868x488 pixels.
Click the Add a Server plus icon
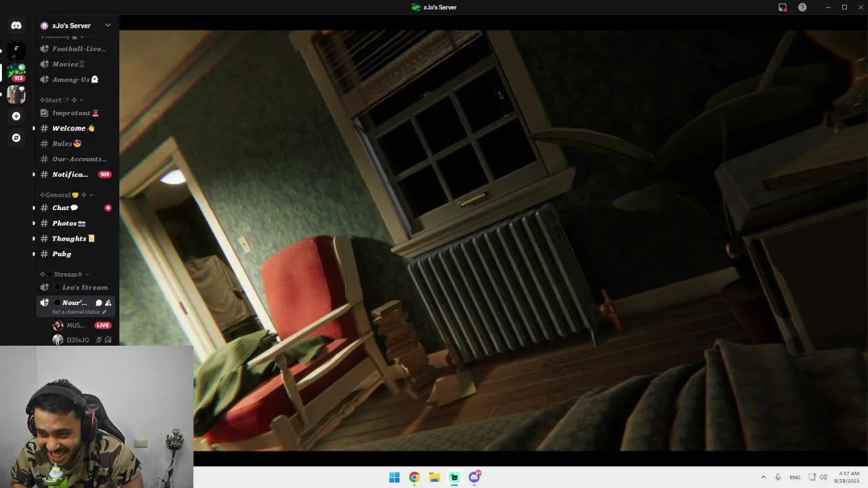pos(16,116)
